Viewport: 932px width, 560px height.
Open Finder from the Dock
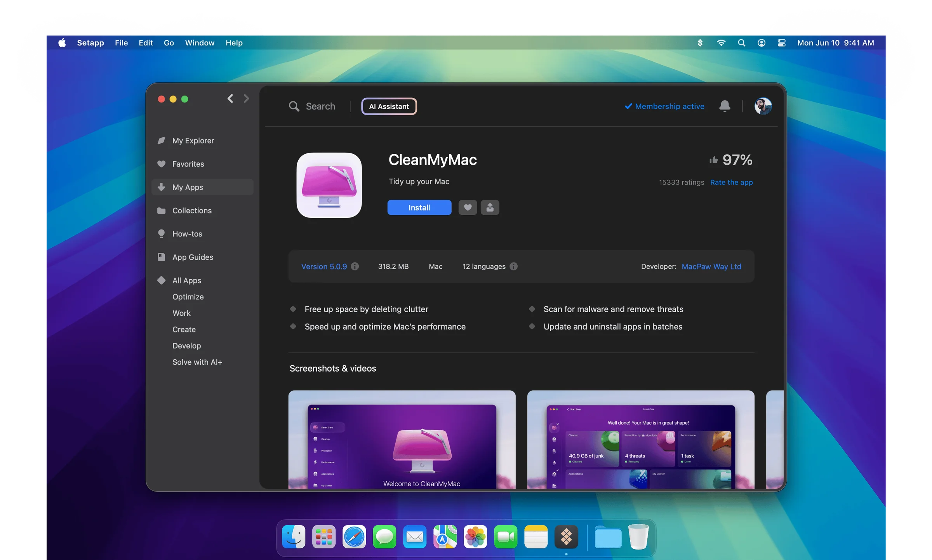293,537
